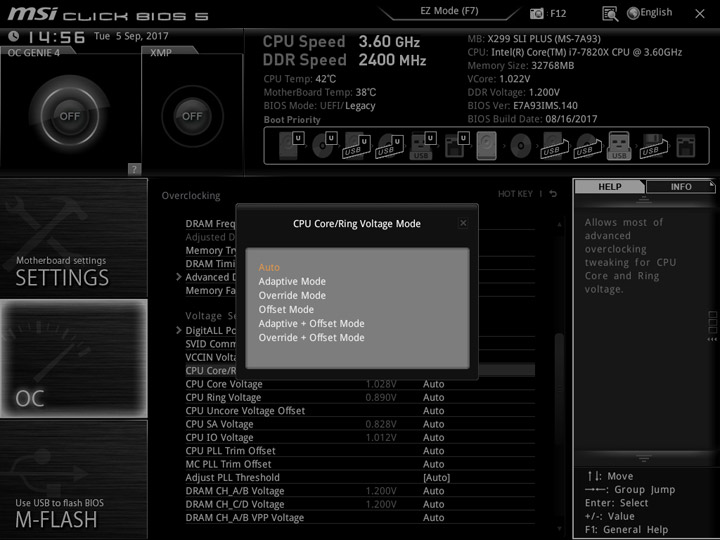The width and height of the screenshot is (720, 540).
Task: Open the BIOS search magnifier icon
Action: click(610, 14)
